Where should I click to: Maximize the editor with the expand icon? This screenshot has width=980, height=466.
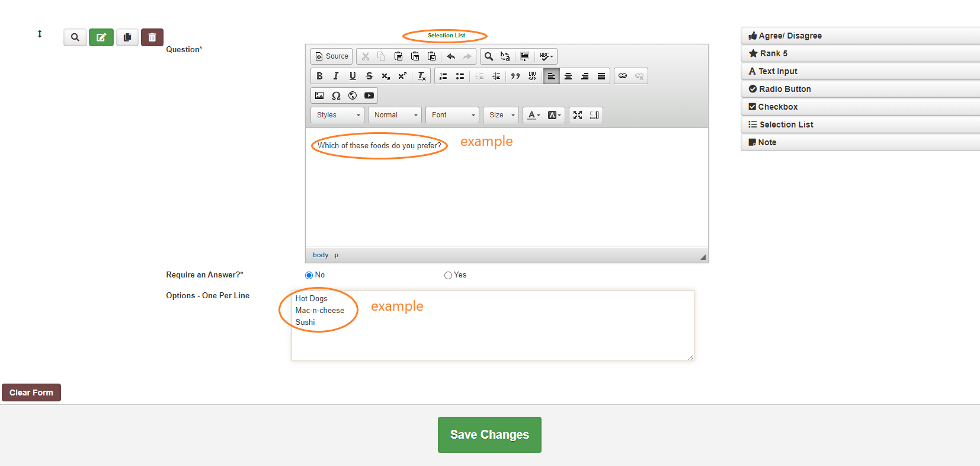point(578,115)
